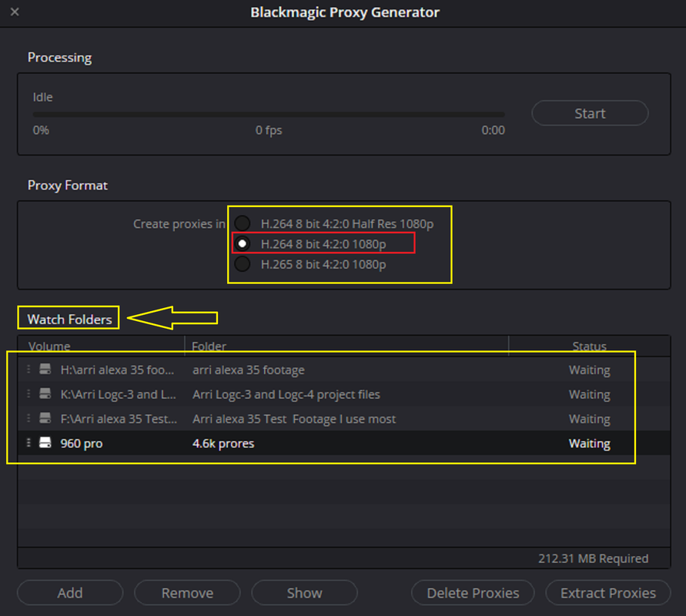Click the '960 pro' volume name
The image size is (686, 616).
click(82, 444)
